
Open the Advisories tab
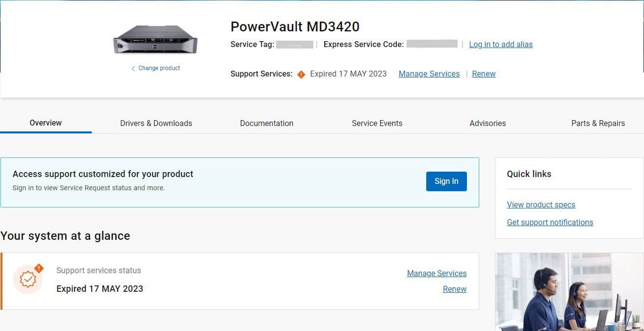(x=488, y=123)
